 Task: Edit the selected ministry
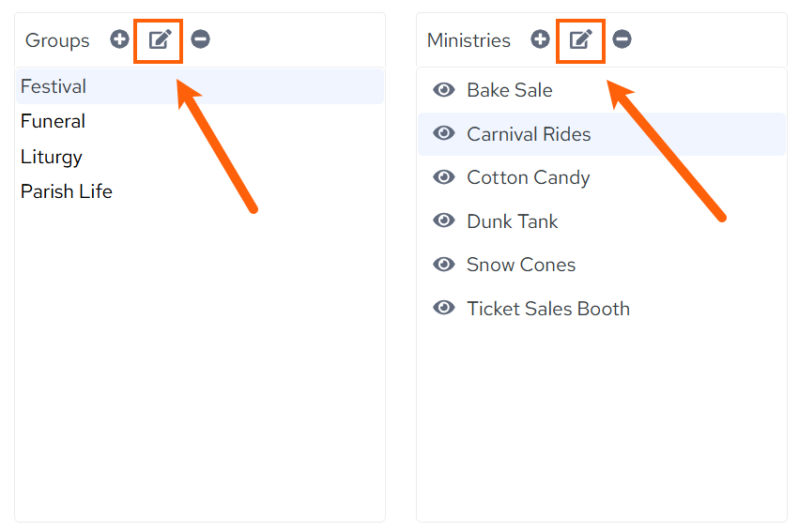580,39
